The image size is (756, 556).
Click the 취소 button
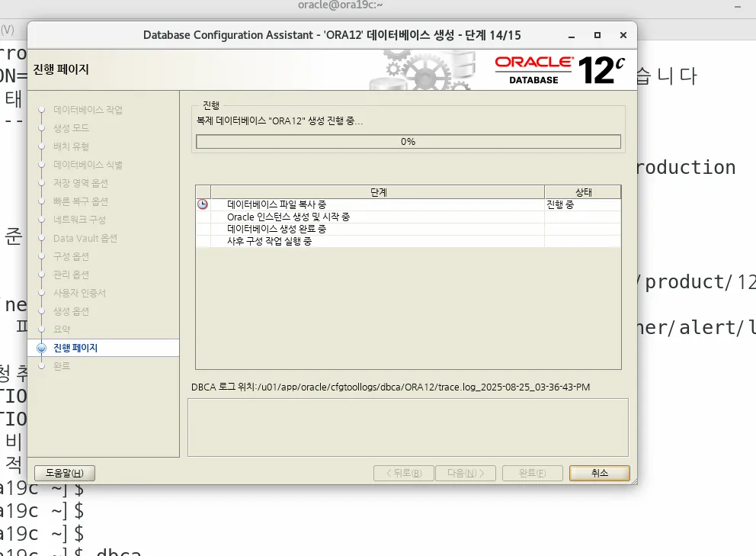(599, 473)
